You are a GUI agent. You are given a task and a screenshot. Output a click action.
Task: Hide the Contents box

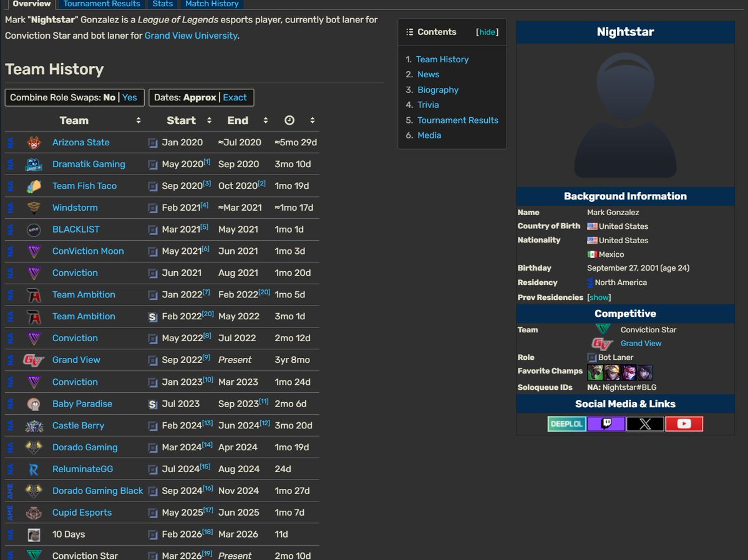coord(487,32)
